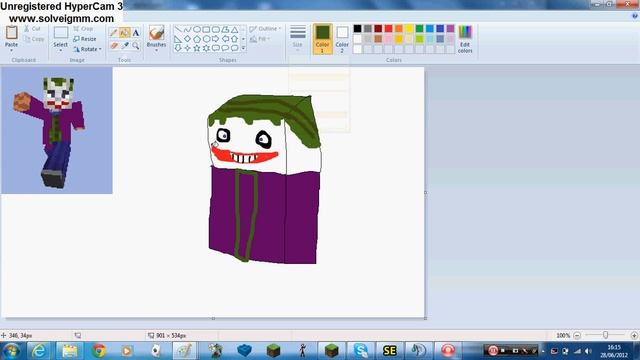
Task: Click the Select rectangle icon
Action: (x=60, y=33)
